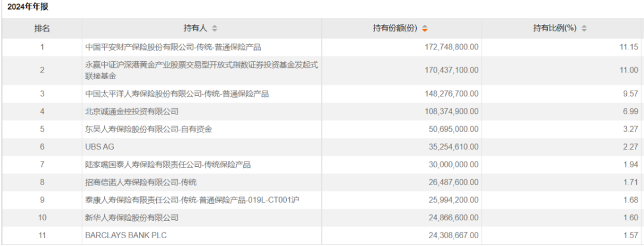The width and height of the screenshot is (644, 246).
Task: Click holding ratio 3.27
Action: [631, 130]
